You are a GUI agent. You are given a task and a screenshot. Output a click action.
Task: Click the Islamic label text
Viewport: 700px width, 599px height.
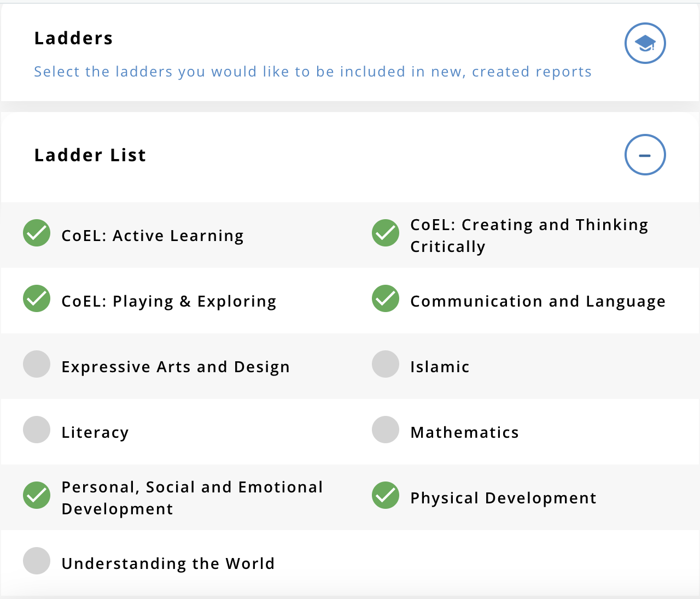tap(440, 367)
